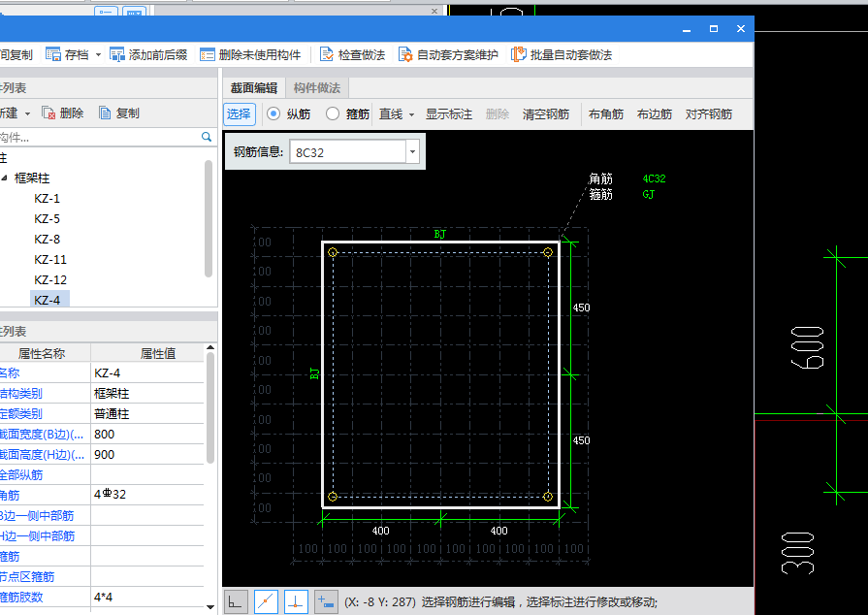
Task: Select KZ-5 in the component tree
Action: pos(48,218)
